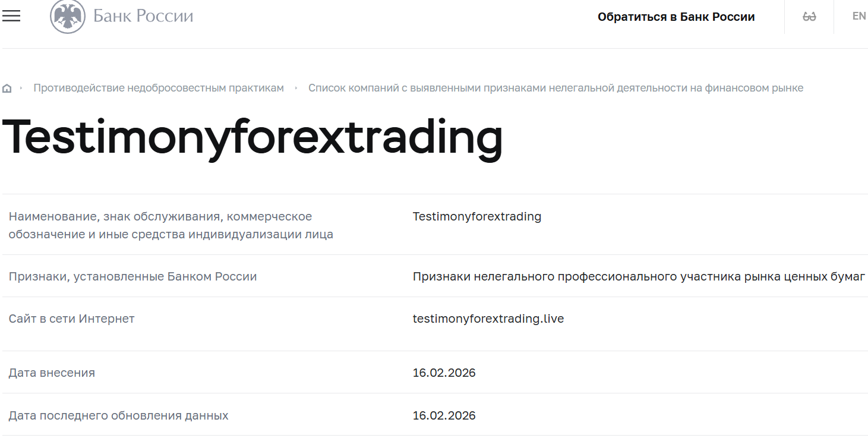The height and width of the screenshot is (438, 868).
Task: Navigate to 'Противодействие недобросовестным практикам' breadcrumb
Action: (159, 87)
